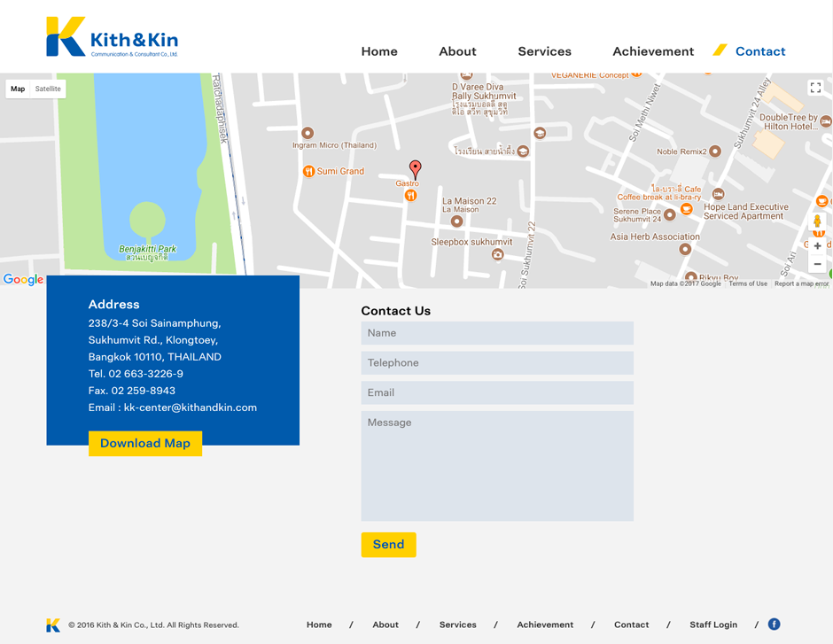The width and height of the screenshot is (833, 644).
Task: Open the Home menu item in header
Action: 379,51
